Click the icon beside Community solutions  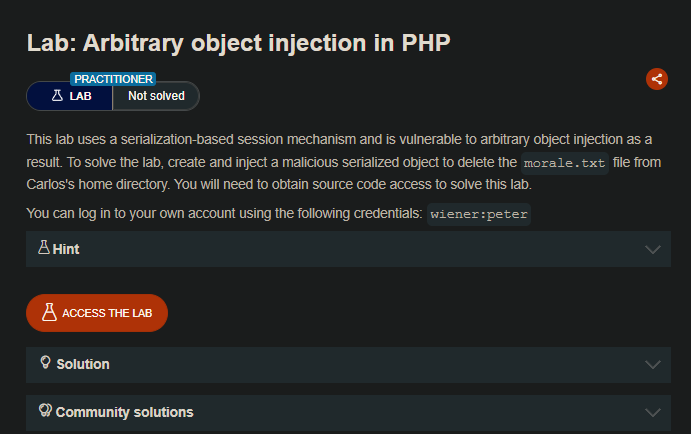pos(45,411)
